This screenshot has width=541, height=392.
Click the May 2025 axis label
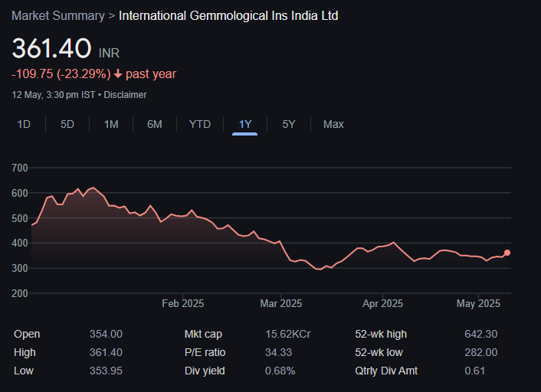[x=478, y=303]
